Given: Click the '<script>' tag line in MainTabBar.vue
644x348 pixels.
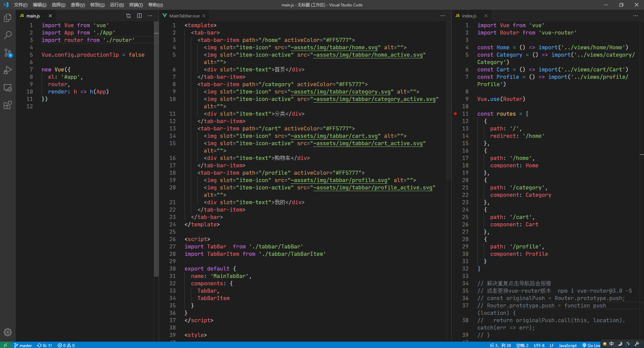Looking at the screenshot, I should (197, 239).
